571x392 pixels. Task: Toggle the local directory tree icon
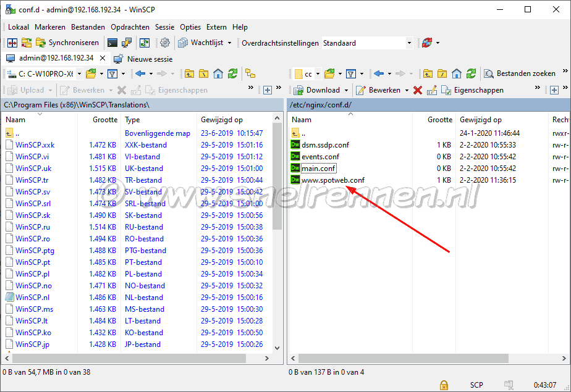[x=250, y=74]
